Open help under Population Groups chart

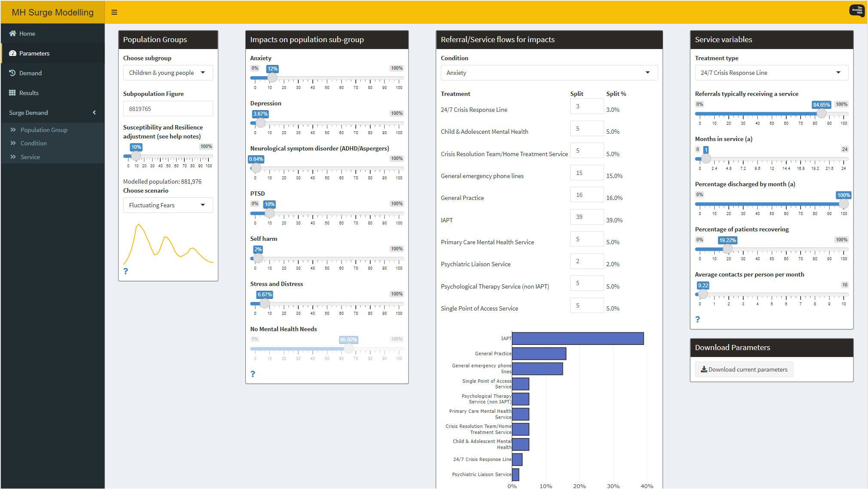tap(126, 271)
